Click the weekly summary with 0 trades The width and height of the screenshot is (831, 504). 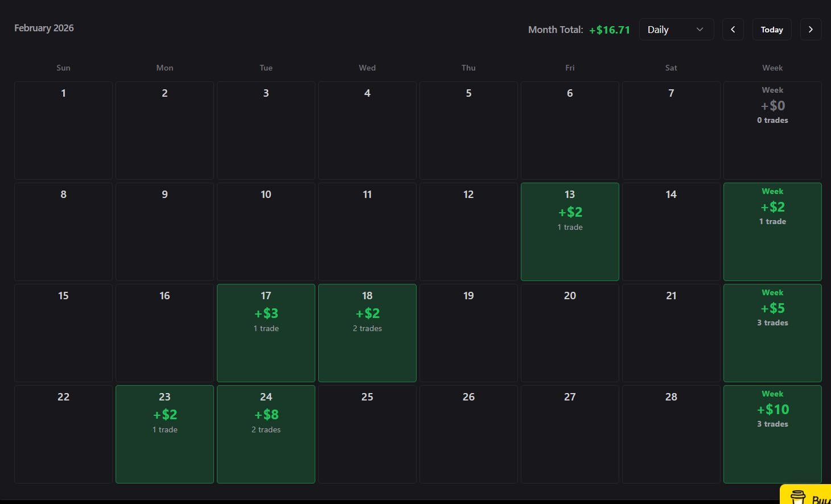(772, 130)
